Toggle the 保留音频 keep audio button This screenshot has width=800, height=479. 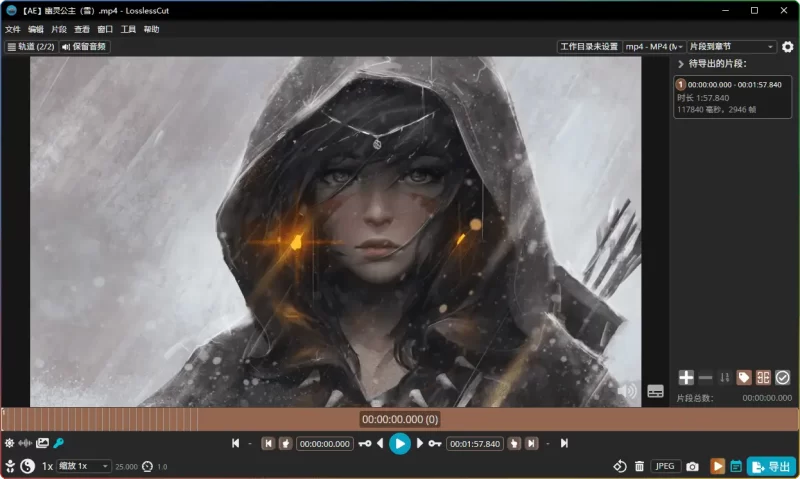[x=85, y=47]
